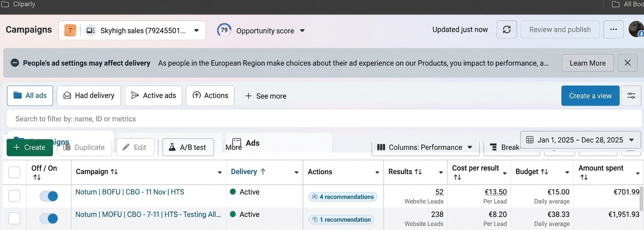644x230 pixels.
Task: Open the profile avatar menu
Action: pyautogui.click(x=636, y=29)
